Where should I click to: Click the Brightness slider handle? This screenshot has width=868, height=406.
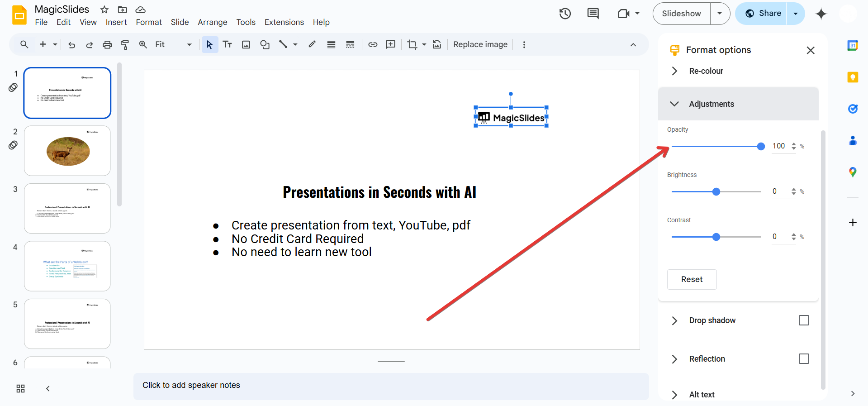(x=716, y=192)
